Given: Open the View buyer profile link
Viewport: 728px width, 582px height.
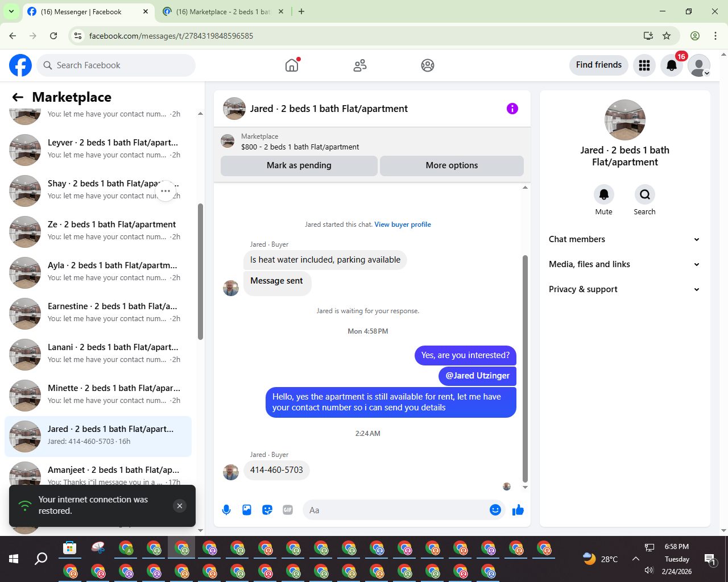Looking at the screenshot, I should pyautogui.click(x=403, y=225).
